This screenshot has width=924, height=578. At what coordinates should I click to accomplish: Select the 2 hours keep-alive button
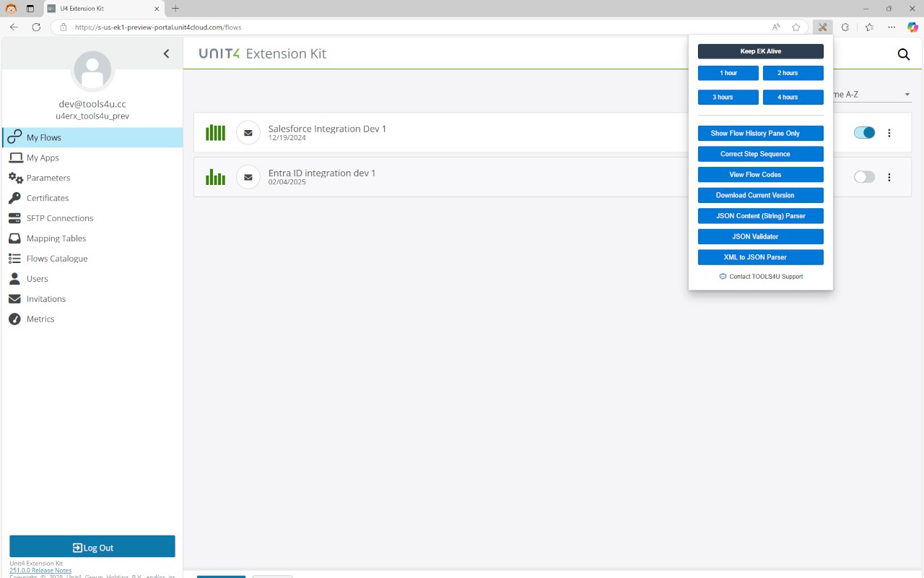[x=793, y=73]
